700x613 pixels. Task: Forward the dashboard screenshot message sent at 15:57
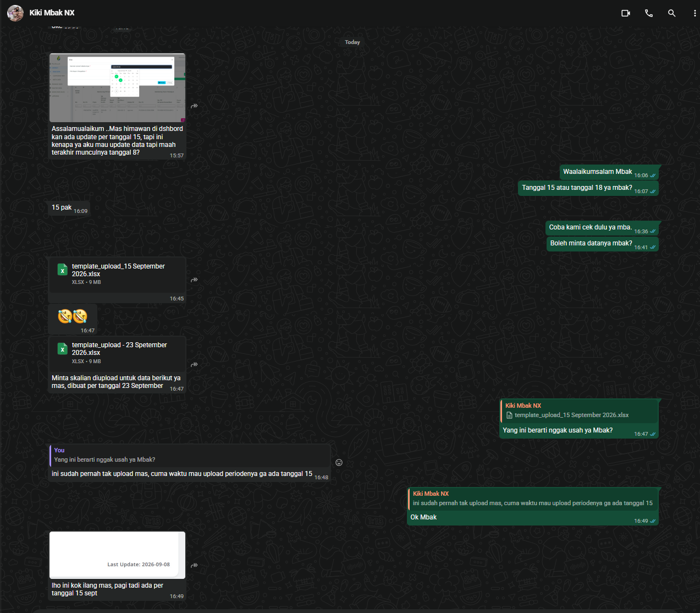pyautogui.click(x=194, y=106)
